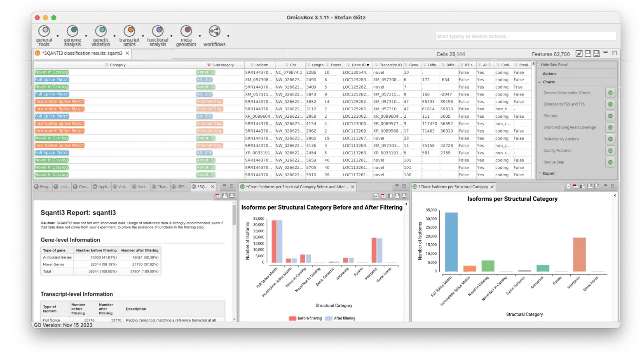Click the search actions field
644x352 pixels.
(x=526, y=36)
